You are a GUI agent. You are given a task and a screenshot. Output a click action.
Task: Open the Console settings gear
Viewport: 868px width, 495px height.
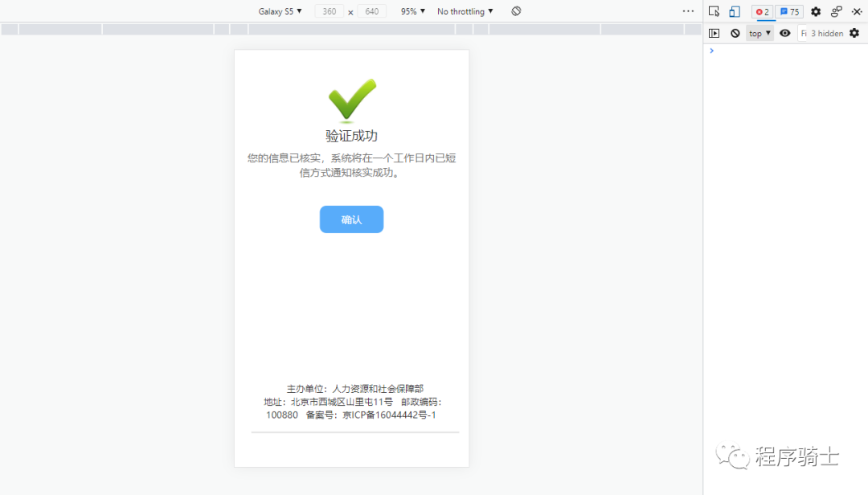854,33
